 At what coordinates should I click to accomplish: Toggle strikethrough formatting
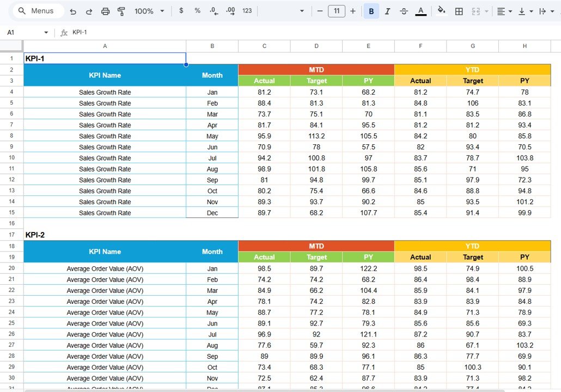404,11
